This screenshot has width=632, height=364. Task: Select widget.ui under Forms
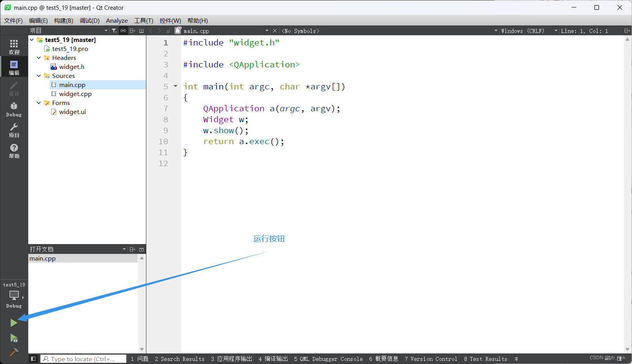(x=73, y=112)
